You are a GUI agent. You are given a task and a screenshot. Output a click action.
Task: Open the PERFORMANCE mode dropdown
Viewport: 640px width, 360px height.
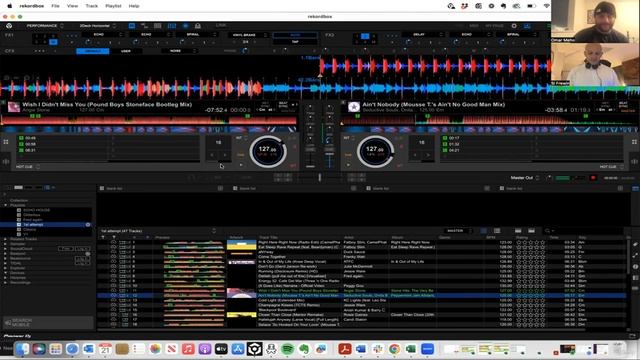(x=45, y=26)
